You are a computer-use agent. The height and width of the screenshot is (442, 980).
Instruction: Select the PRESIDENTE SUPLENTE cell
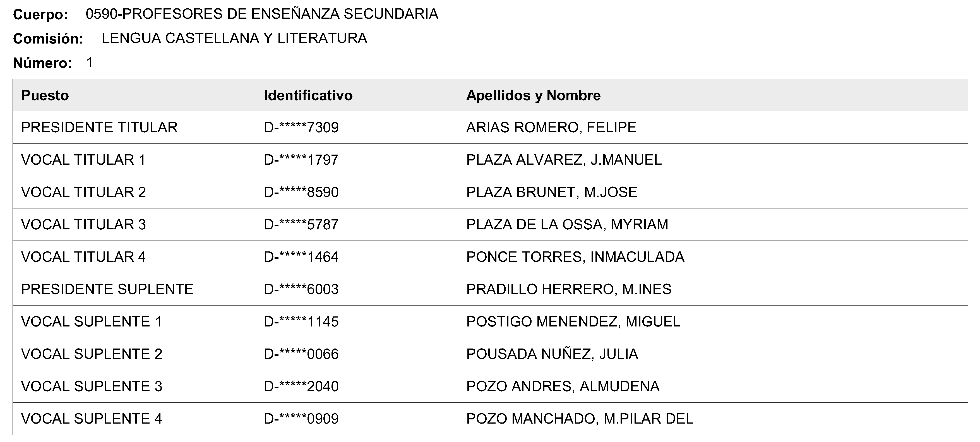coord(107,289)
